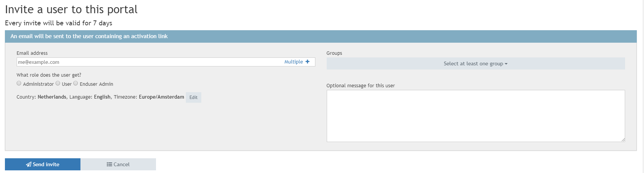Screen dimensions: 644x173
Task: Click the 'Email address' field label
Action: click(32, 53)
